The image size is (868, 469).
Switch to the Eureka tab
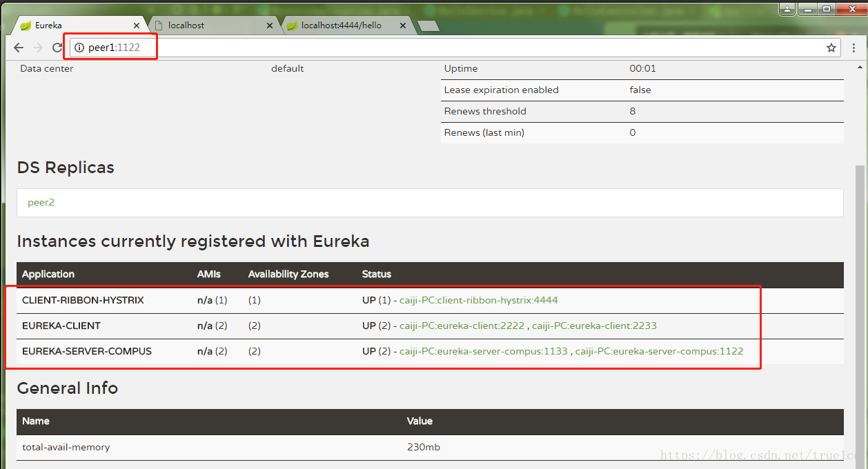78,26
